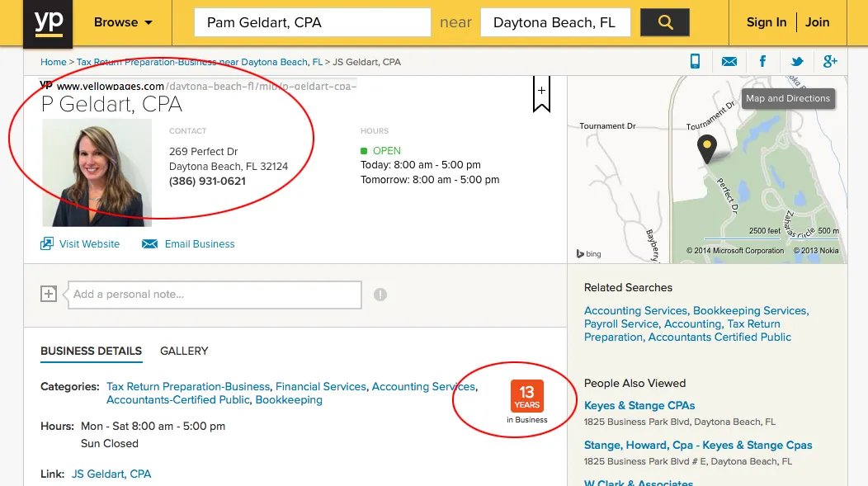Click the business name search field
Viewport: 868px width, 486px height.
[313, 22]
